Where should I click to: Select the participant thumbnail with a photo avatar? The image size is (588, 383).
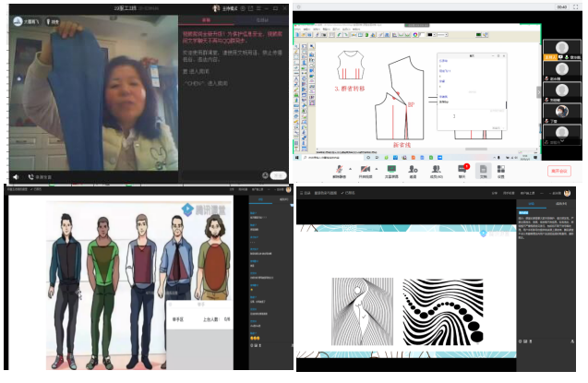click(x=562, y=114)
